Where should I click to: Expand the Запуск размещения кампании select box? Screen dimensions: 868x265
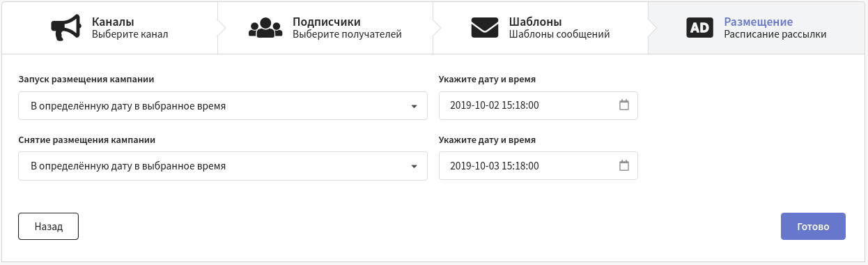pos(223,106)
